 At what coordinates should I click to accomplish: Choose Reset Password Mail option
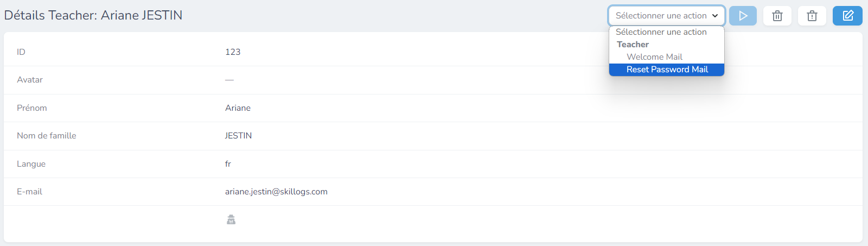[667, 70]
